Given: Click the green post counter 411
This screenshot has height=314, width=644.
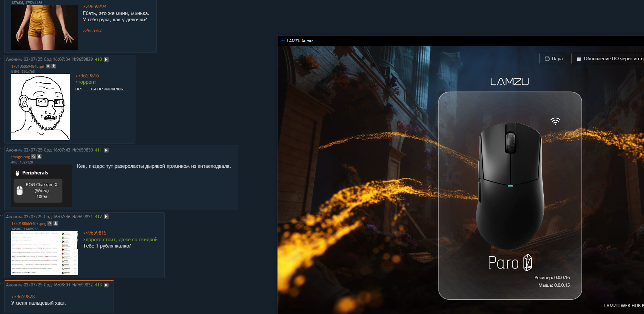Looking at the screenshot, I should click(98, 150).
